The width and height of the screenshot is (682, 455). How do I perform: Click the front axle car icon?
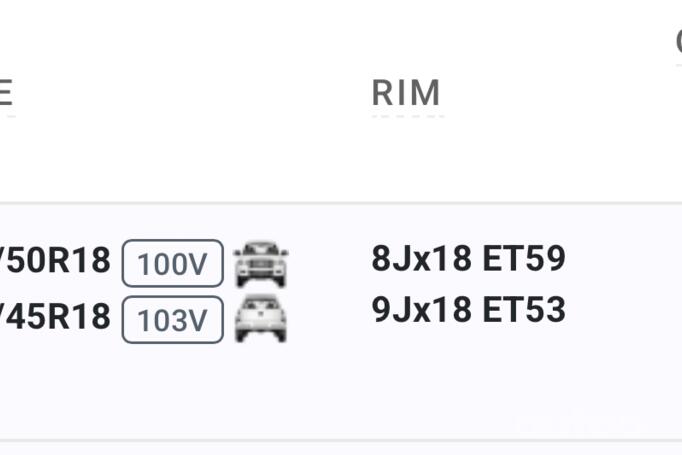[260, 264]
